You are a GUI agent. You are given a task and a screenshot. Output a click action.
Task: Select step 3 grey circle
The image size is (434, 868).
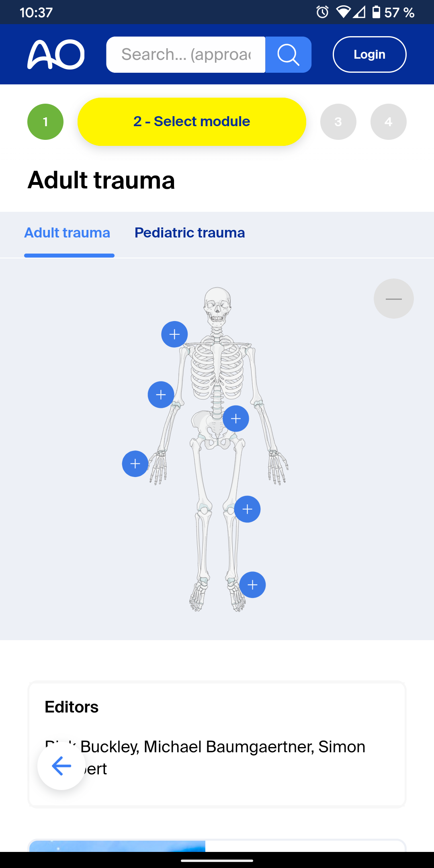tap(338, 122)
